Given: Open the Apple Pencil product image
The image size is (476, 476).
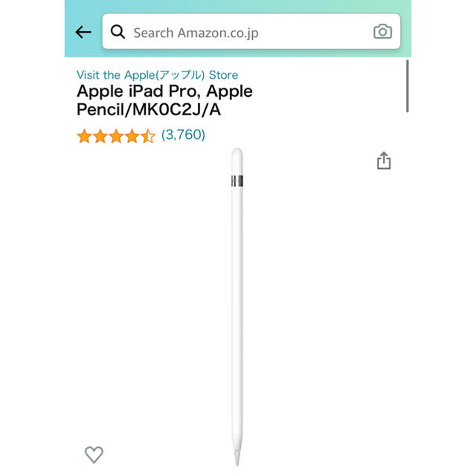Looking at the screenshot, I should [x=237, y=306].
